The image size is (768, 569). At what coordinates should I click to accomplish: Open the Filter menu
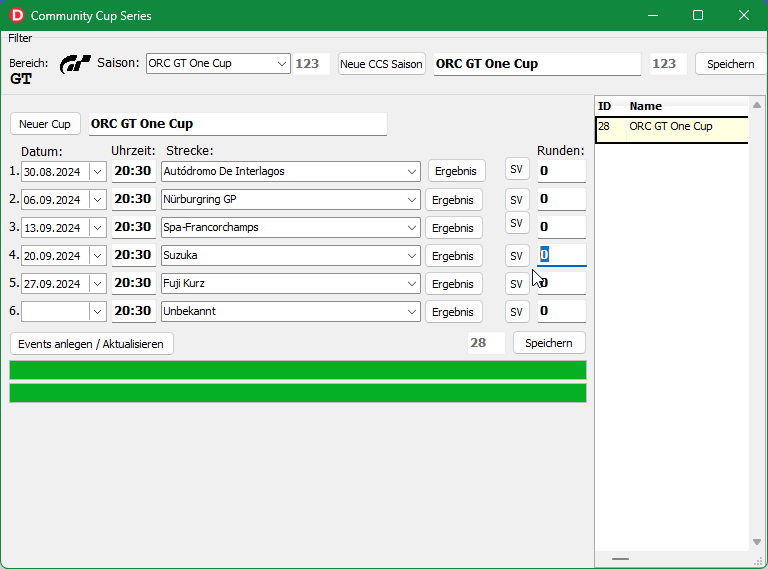[x=20, y=38]
